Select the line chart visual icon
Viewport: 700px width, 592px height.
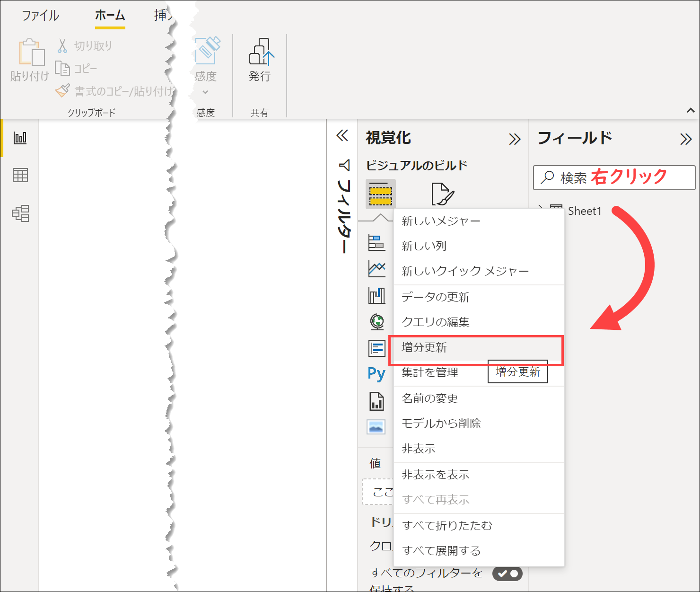[x=376, y=268]
